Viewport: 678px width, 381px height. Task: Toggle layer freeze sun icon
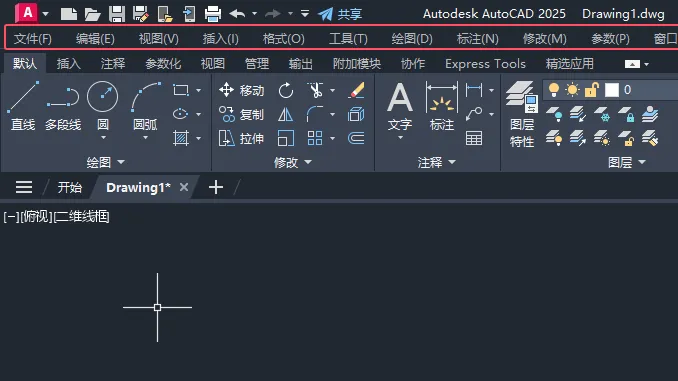[572, 90]
